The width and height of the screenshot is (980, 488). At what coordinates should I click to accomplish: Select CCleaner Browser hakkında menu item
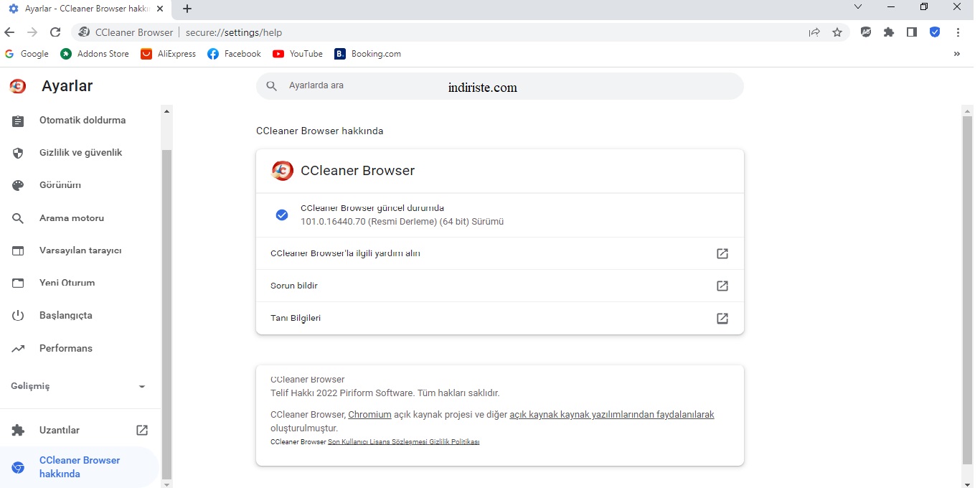(x=79, y=466)
